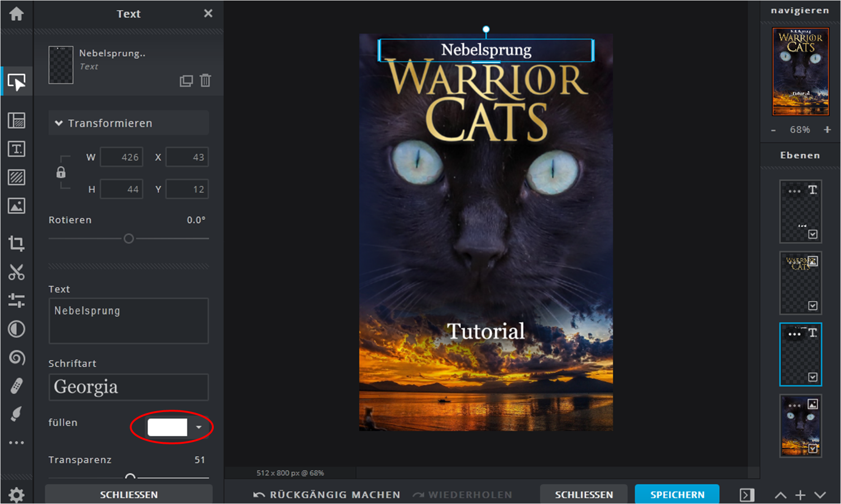The image size is (841, 504).
Task: Collapse the right panel toggle icon
Action: click(747, 495)
